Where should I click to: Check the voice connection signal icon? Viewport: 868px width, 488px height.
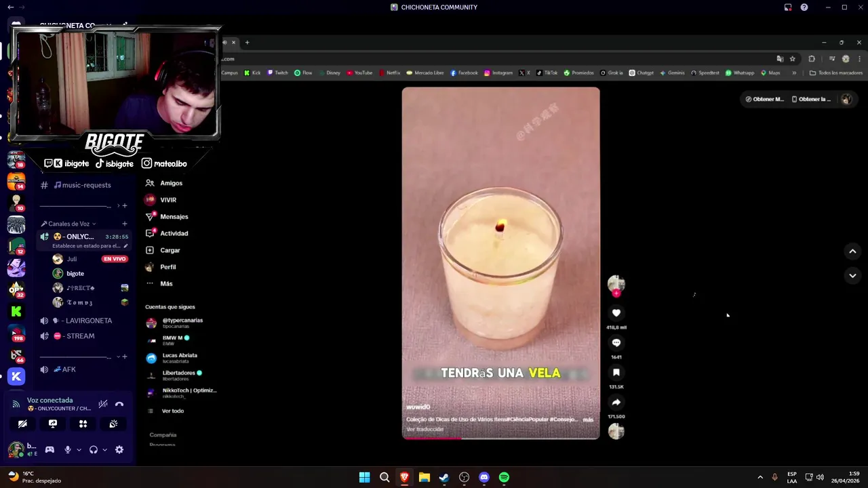[16, 404]
